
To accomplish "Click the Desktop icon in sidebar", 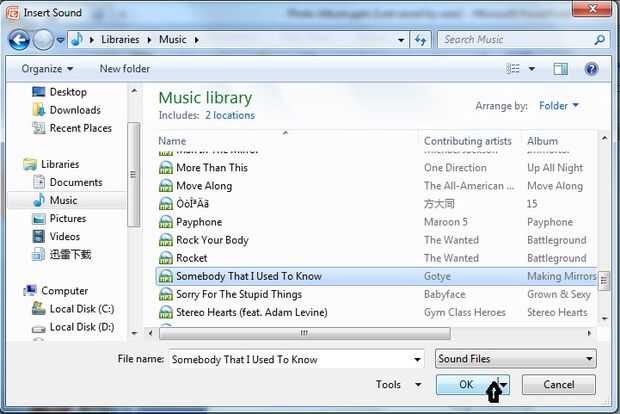I will (x=38, y=92).
